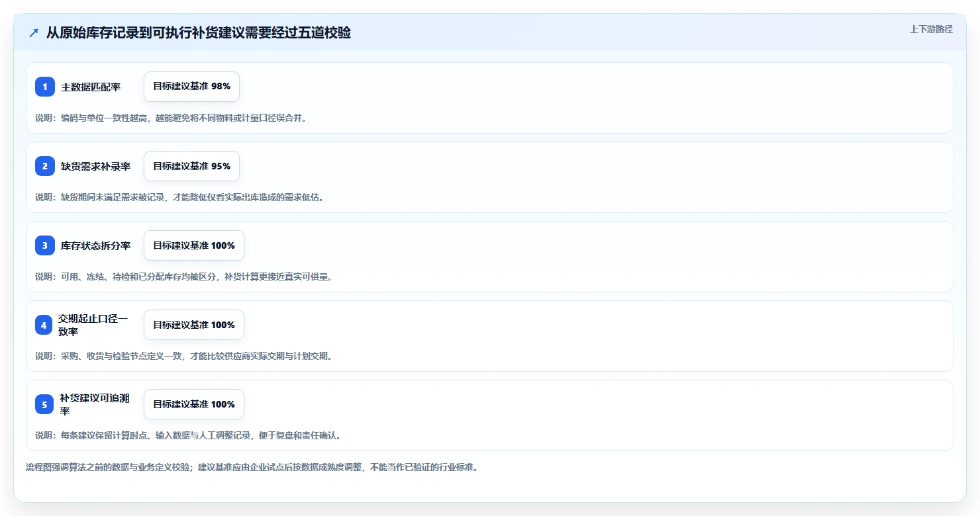This screenshot has height=516, width=980.
Task: Click the 目标建议基准 98% pill
Action: tap(191, 87)
